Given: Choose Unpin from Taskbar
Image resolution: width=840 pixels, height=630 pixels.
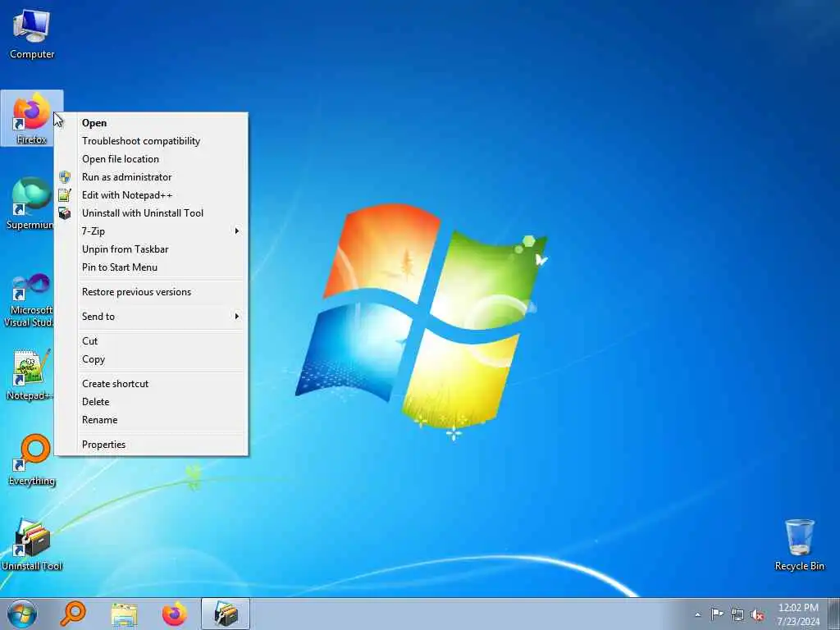Looking at the screenshot, I should pos(151,249).
